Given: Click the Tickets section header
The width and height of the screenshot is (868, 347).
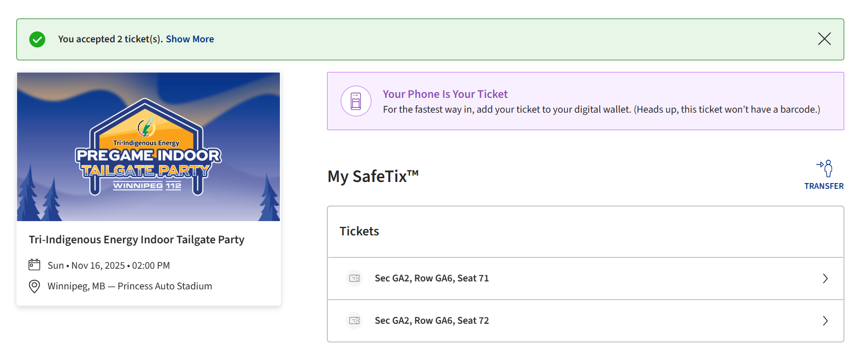Looking at the screenshot, I should (x=359, y=231).
